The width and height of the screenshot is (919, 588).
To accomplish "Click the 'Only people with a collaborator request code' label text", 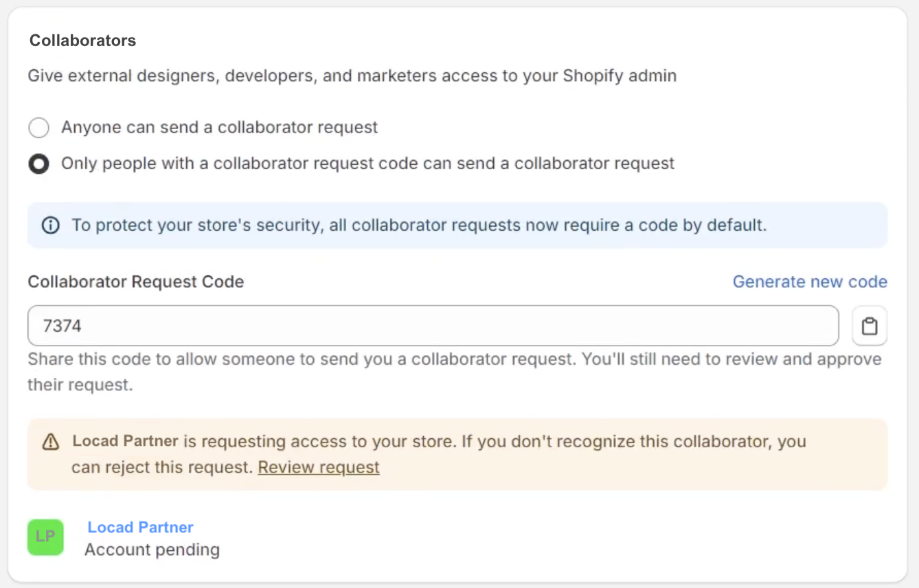I will click(x=367, y=163).
